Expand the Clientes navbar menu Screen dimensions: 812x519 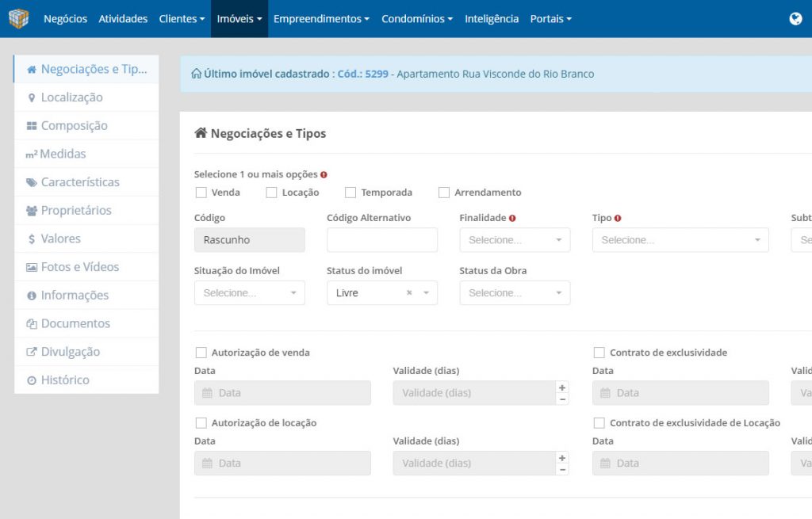click(x=182, y=19)
